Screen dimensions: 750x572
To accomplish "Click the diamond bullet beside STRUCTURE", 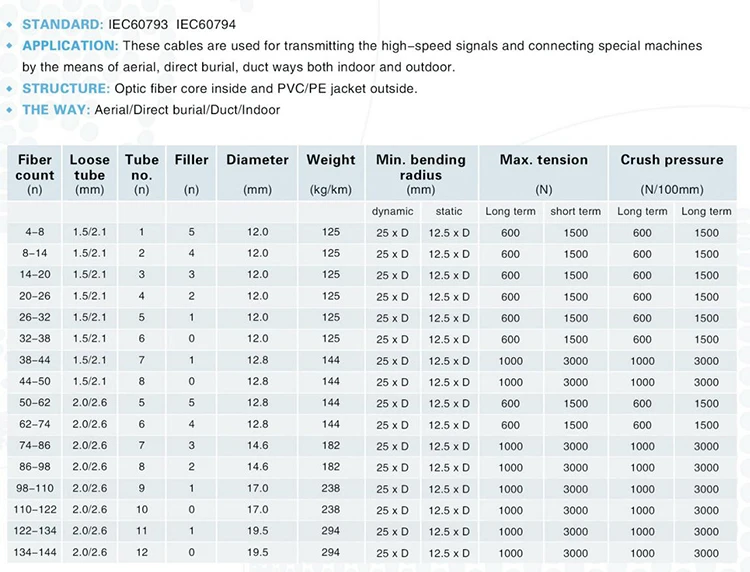I will pyautogui.click(x=10, y=89).
